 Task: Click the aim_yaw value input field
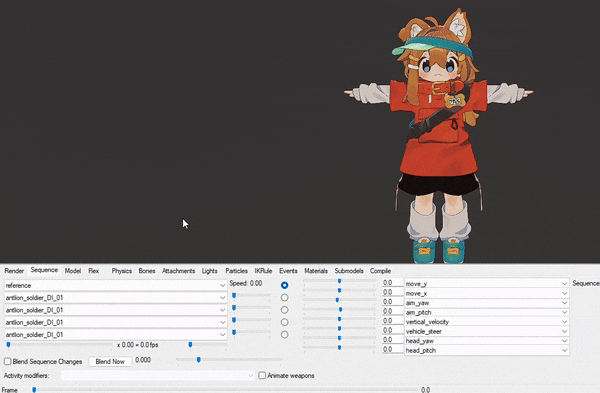(x=393, y=302)
